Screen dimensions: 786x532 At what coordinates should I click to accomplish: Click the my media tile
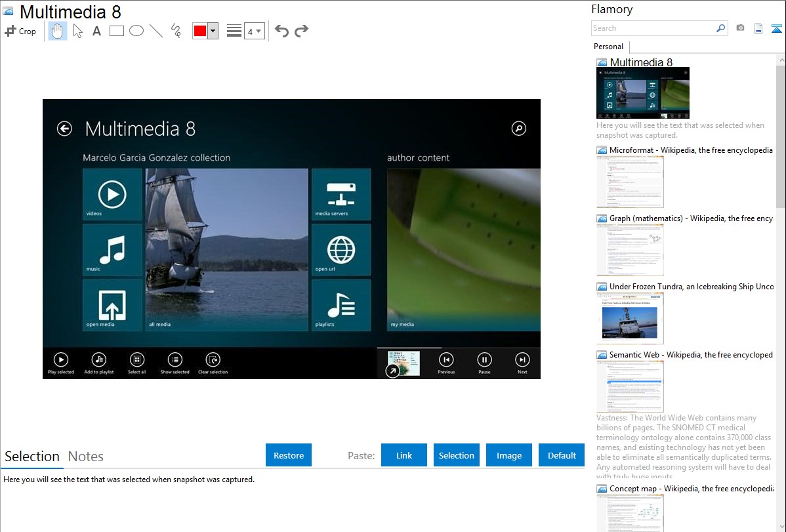pos(464,250)
